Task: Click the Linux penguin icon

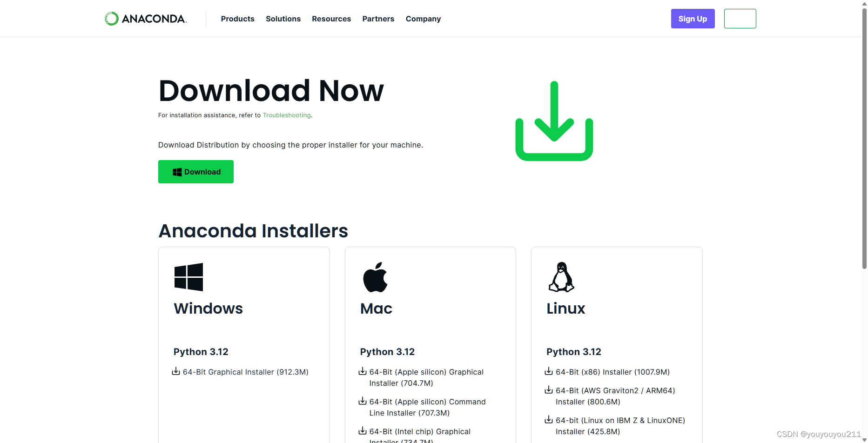Action: coord(561,277)
